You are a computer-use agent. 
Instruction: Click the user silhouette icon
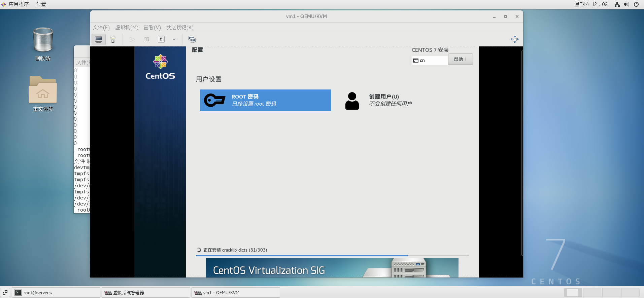click(x=352, y=101)
